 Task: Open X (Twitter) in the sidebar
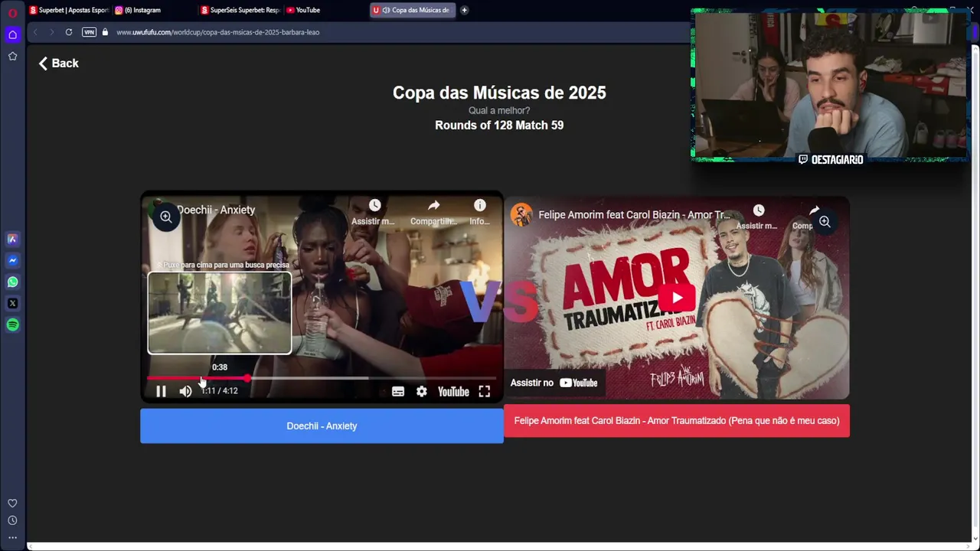(x=12, y=303)
